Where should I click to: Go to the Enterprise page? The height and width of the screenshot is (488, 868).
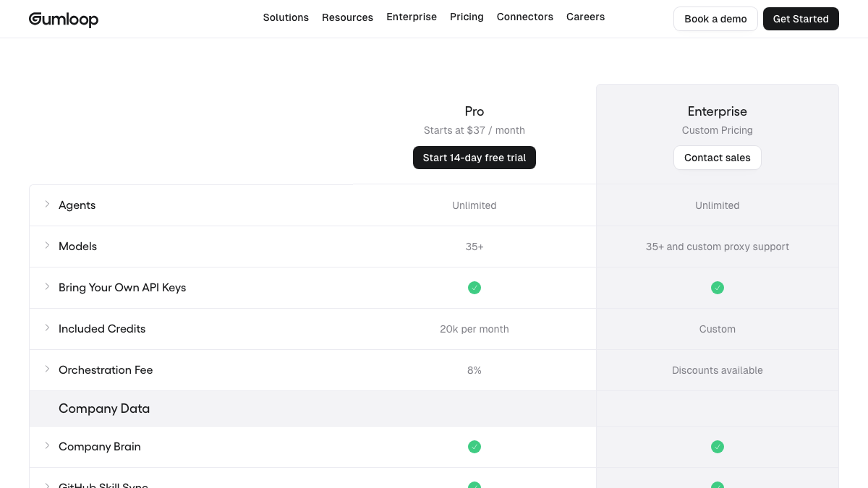[412, 17]
